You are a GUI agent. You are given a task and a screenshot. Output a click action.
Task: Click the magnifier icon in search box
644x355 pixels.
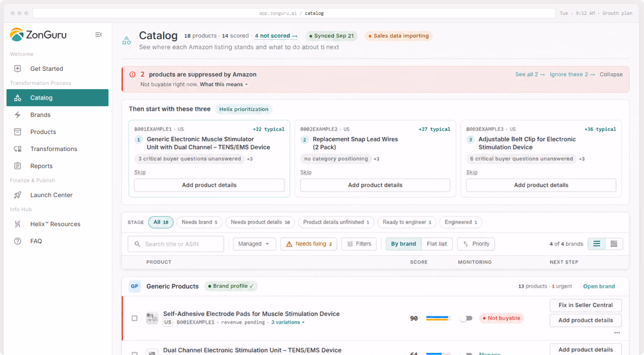137,244
